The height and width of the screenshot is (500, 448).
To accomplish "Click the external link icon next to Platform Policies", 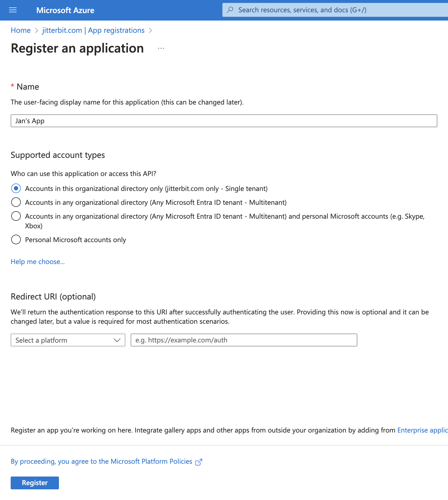I will (198, 461).
